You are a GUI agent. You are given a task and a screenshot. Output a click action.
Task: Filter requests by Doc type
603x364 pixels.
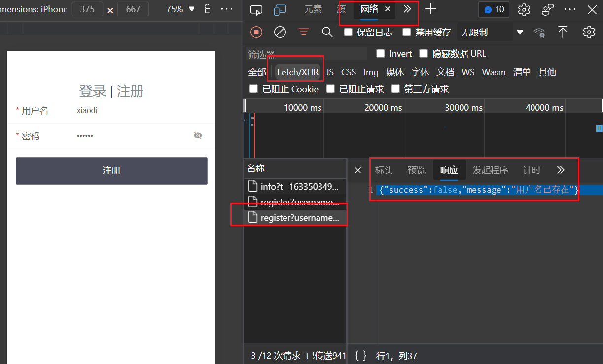point(445,72)
